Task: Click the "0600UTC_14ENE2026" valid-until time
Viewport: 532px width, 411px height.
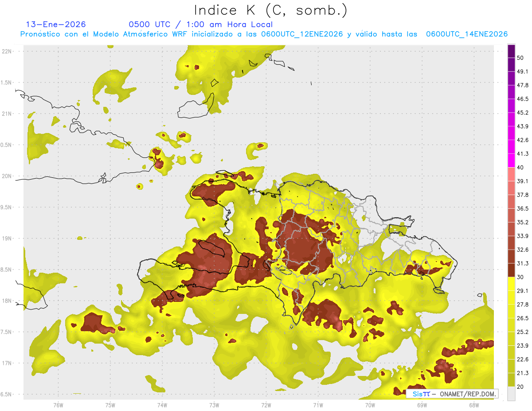Action: pos(467,34)
